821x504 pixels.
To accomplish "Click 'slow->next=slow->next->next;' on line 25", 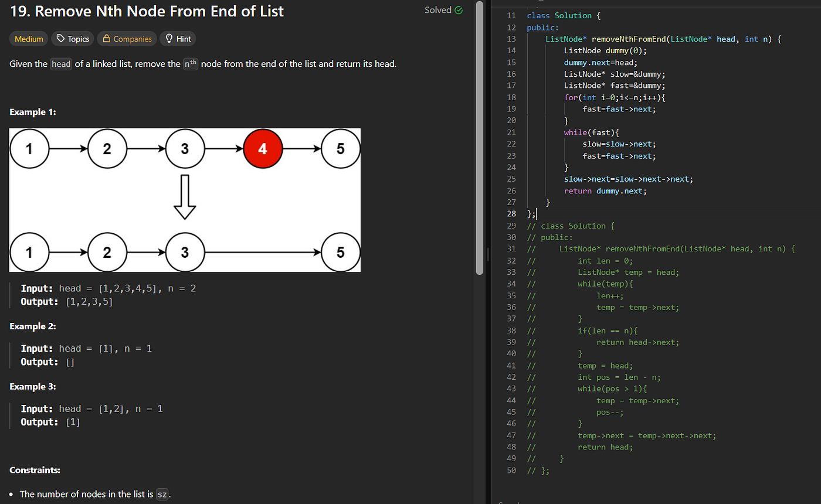I will click(628, 179).
